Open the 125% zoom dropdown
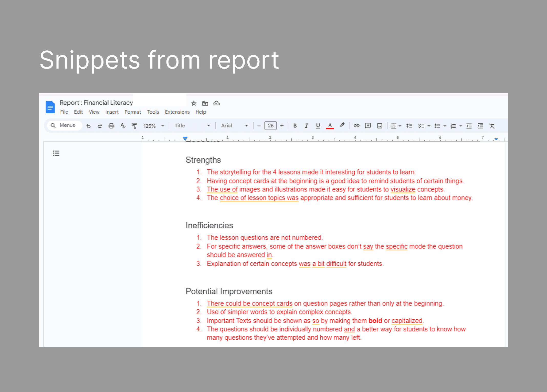Viewport: 547px width, 392px height. (x=154, y=126)
